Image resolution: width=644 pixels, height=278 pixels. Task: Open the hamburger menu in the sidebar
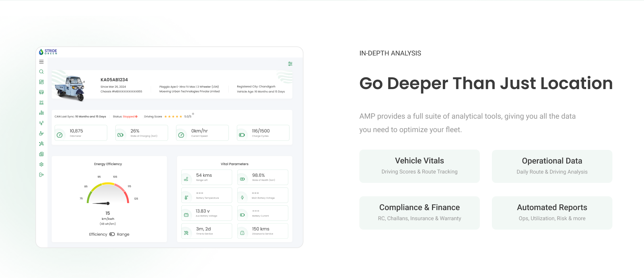click(41, 62)
